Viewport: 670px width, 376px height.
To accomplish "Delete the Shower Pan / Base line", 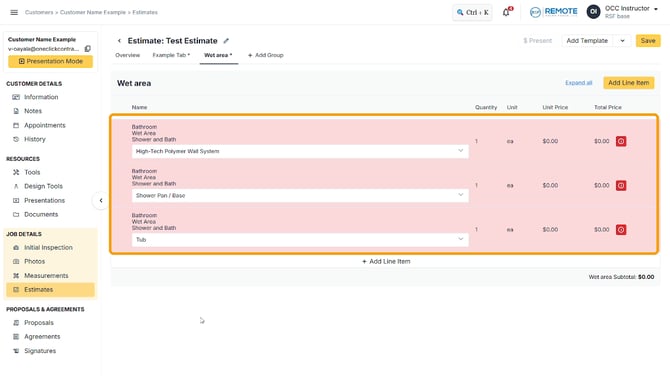I will [621, 185].
